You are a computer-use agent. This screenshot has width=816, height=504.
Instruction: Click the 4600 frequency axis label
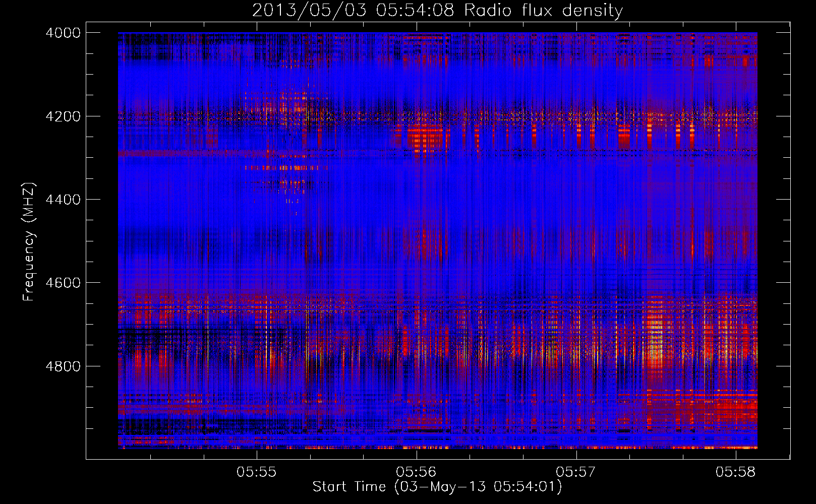point(63,283)
